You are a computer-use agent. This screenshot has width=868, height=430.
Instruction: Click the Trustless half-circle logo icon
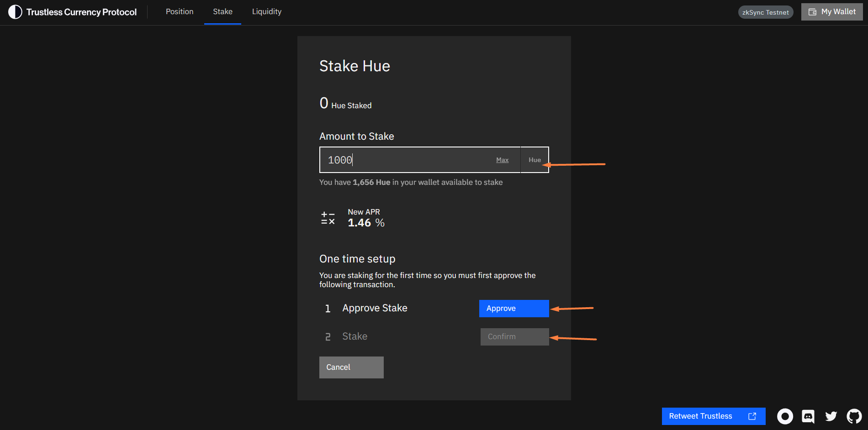[15, 12]
